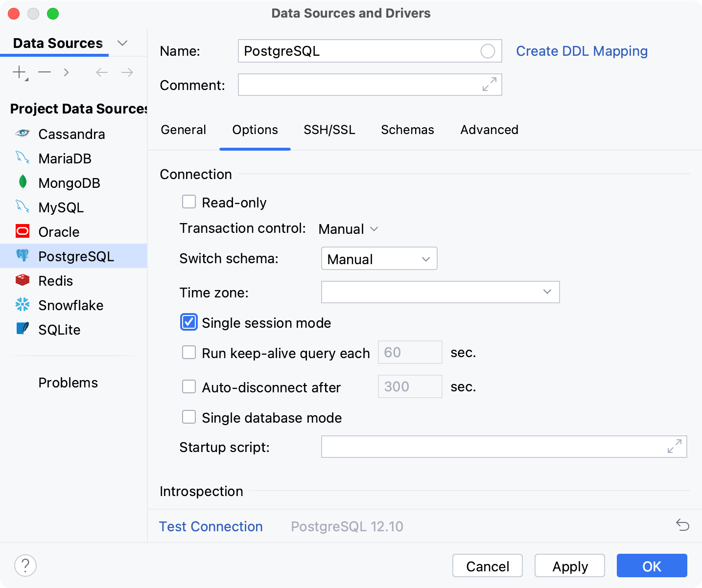The width and height of the screenshot is (702, 588).
Task: Click the Redis icon in the sidebar
Action: click(x=23, y=280)
